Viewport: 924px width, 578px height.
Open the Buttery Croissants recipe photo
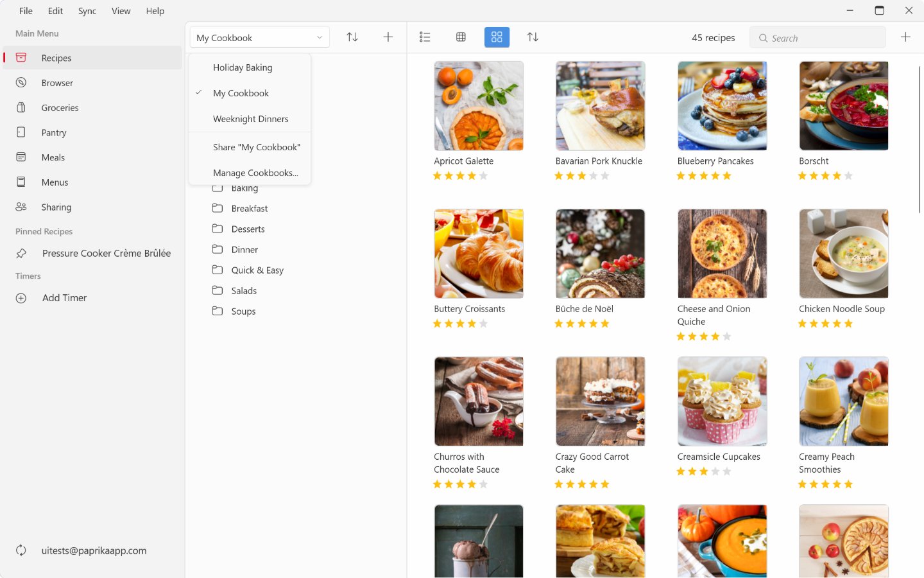[x=479, y=254]
